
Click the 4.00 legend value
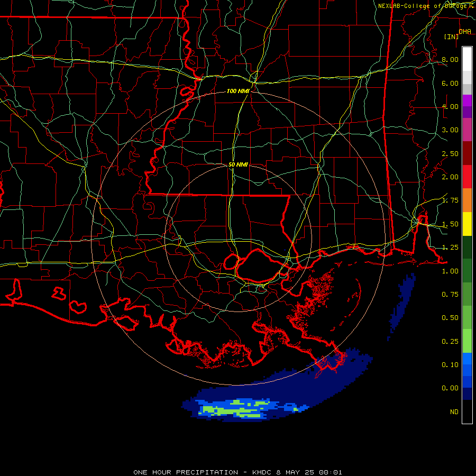coord(450,106)
